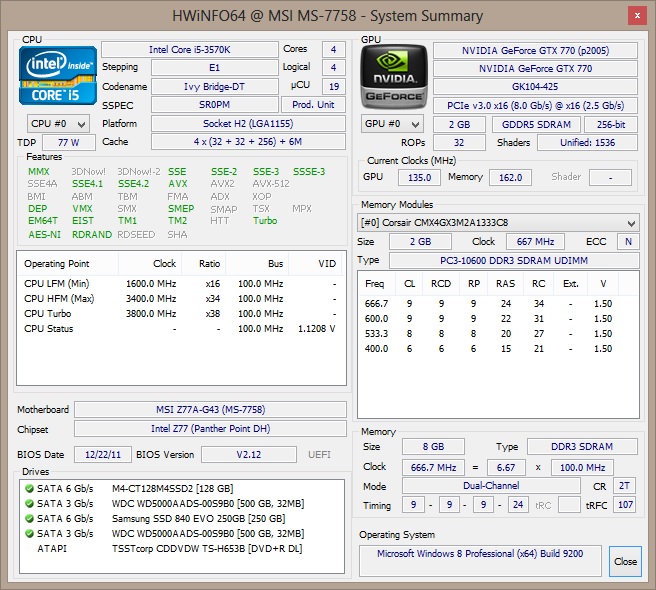Click the ECC N field

tap(628, 242)
